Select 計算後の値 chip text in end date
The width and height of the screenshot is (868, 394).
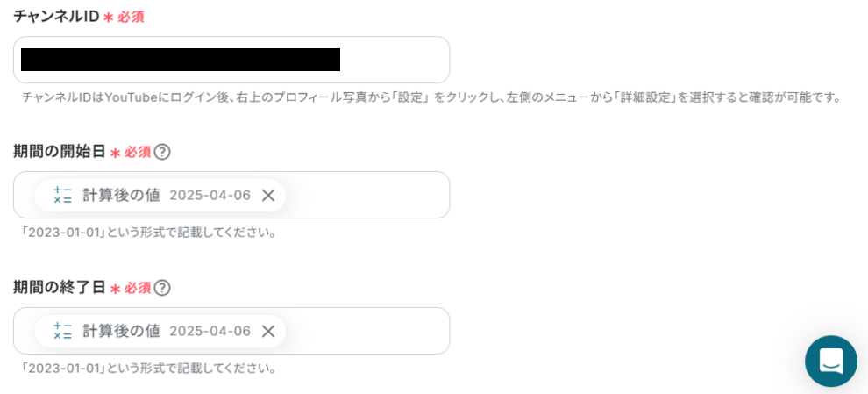pyautogui.click(x=121, y=331)
